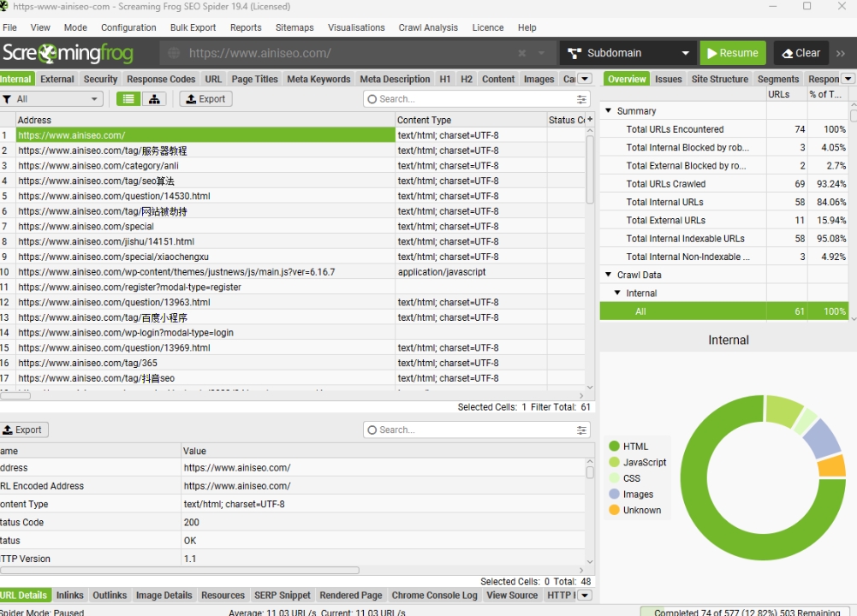The image size is (857, 616).
Task: Select the category/anli URL row
Action: [293, 165]
